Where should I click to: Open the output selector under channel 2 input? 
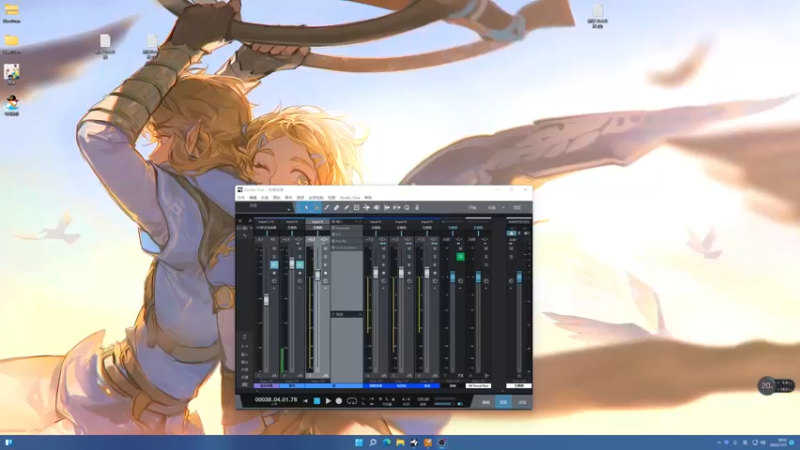click(292, 228)
